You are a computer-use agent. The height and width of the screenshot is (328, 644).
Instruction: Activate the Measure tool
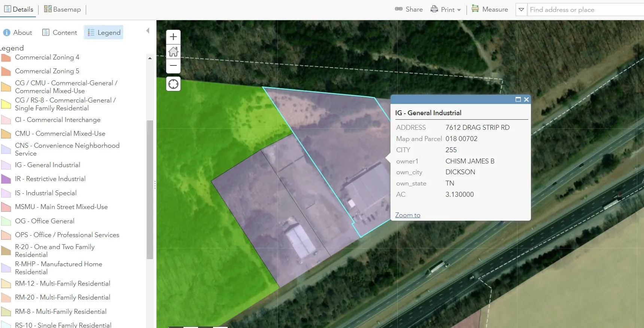(490, 9)
